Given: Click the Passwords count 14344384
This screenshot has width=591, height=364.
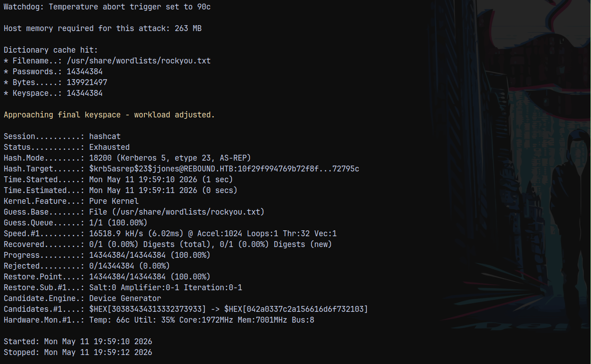Looking at the screenshot, I should pos(85,72).
